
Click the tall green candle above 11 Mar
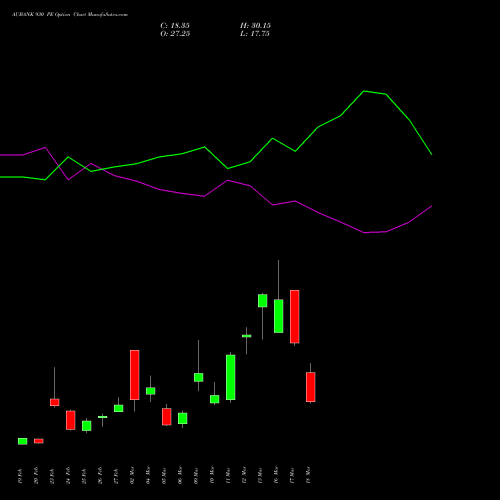231,377
